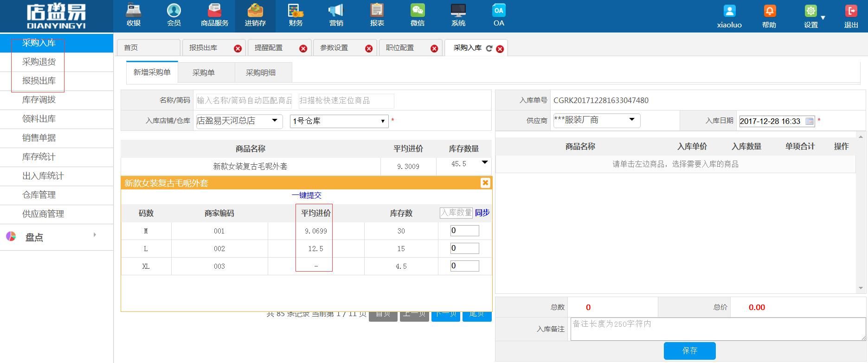Close the 新款女装复古毛呢外套 popup panel
The width and height of the screenshot is (868, 363).
coord(485,182)
